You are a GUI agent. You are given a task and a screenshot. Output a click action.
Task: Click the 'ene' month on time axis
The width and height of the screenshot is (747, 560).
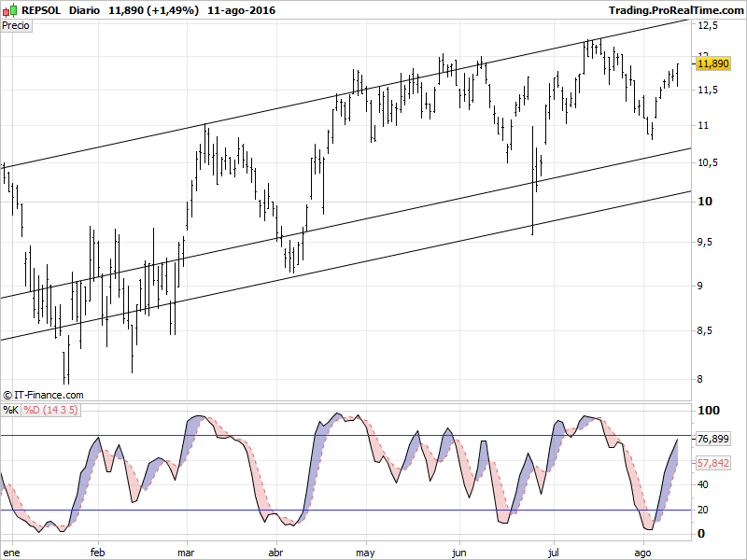click(x=11, y=552)
